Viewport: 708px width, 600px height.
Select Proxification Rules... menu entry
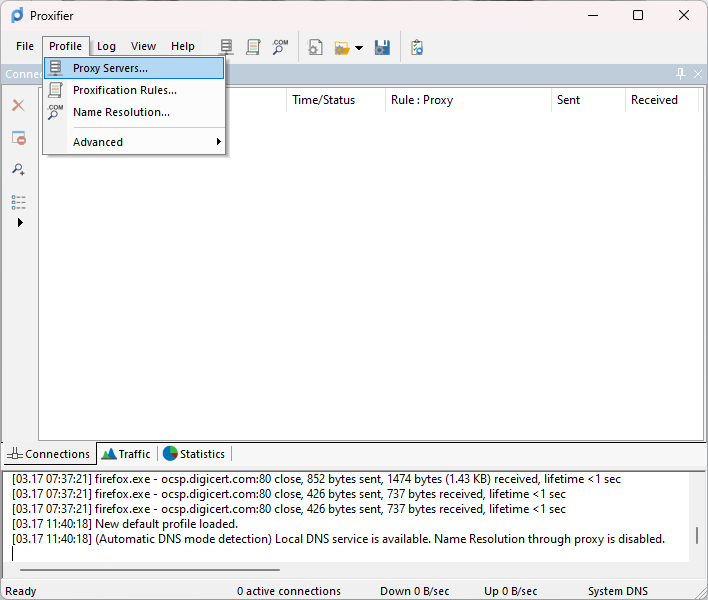tap(134, 90)
